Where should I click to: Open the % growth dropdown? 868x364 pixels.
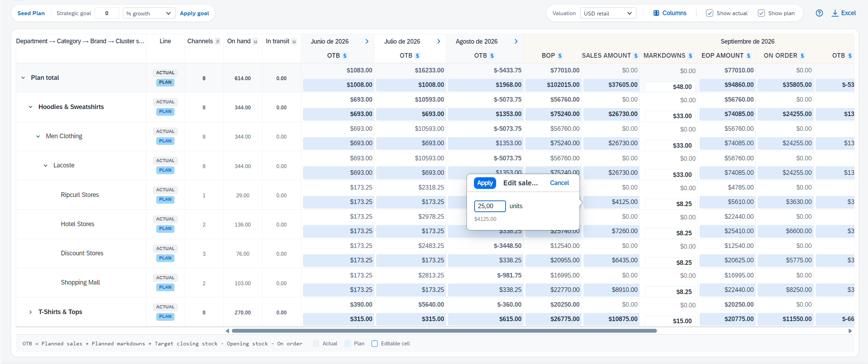[x=149, y=13]
